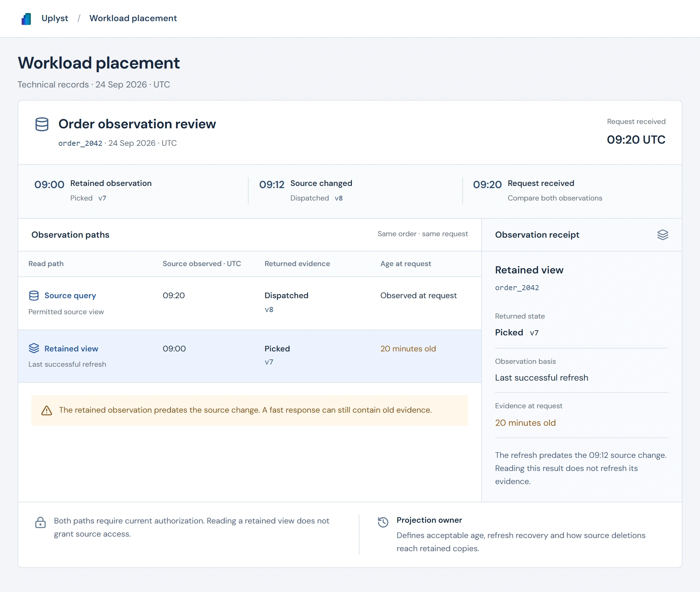700x592 pixels.
Task: Click the lock icon beside authorization note
Action: pyautogui.click(x=40, y=522)
